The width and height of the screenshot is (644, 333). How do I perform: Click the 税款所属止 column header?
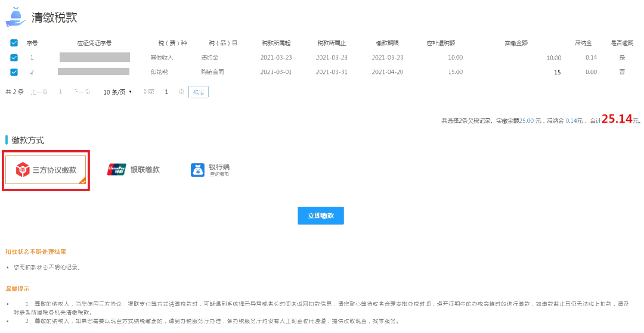pos(332,43)
